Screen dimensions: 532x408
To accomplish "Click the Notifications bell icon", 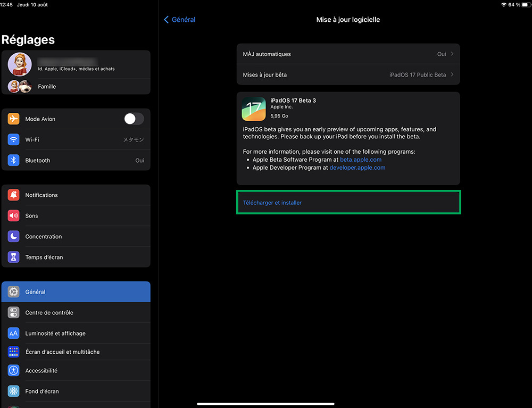I will 13,195.
